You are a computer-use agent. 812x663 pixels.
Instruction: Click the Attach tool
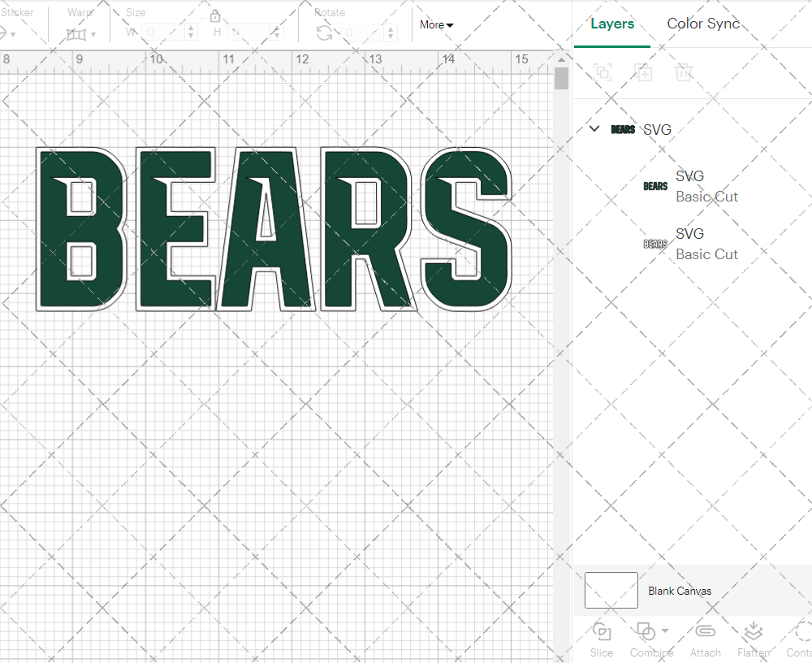point(705,639)
